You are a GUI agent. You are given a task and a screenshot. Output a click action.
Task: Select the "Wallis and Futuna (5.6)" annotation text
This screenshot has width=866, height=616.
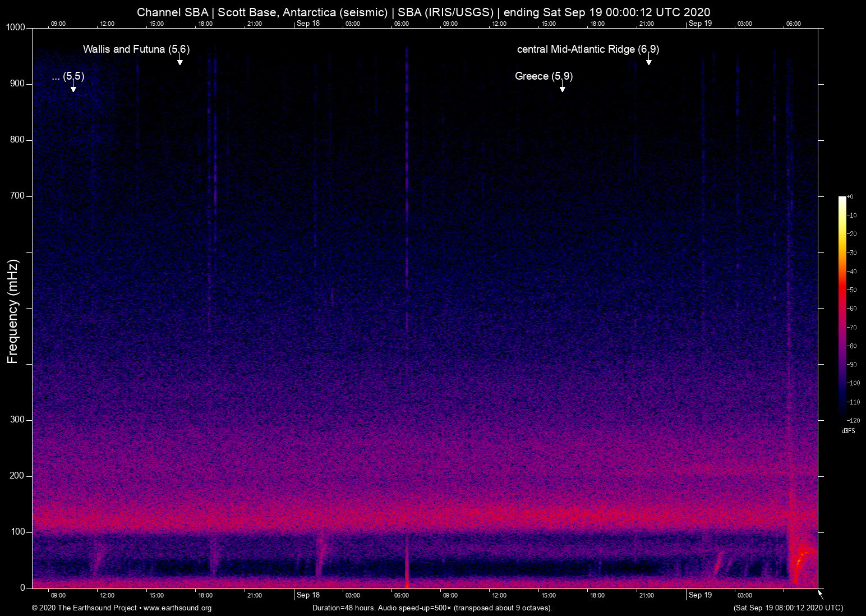click(x=136, y=49)
